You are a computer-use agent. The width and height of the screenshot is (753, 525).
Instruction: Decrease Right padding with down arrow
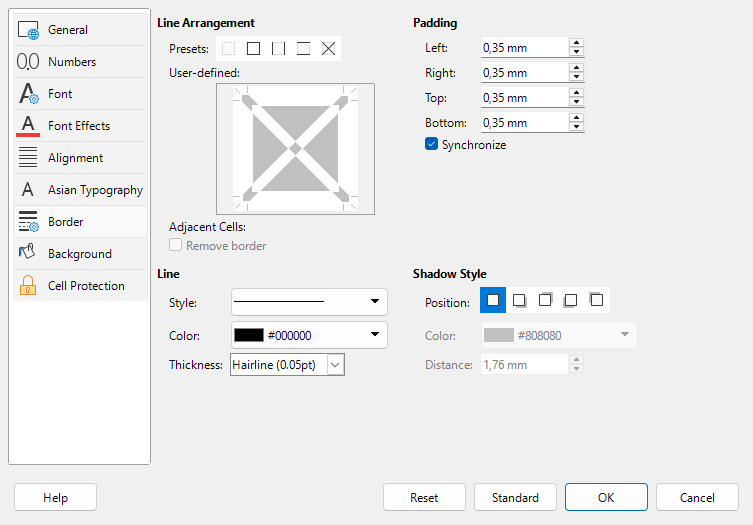576,77
